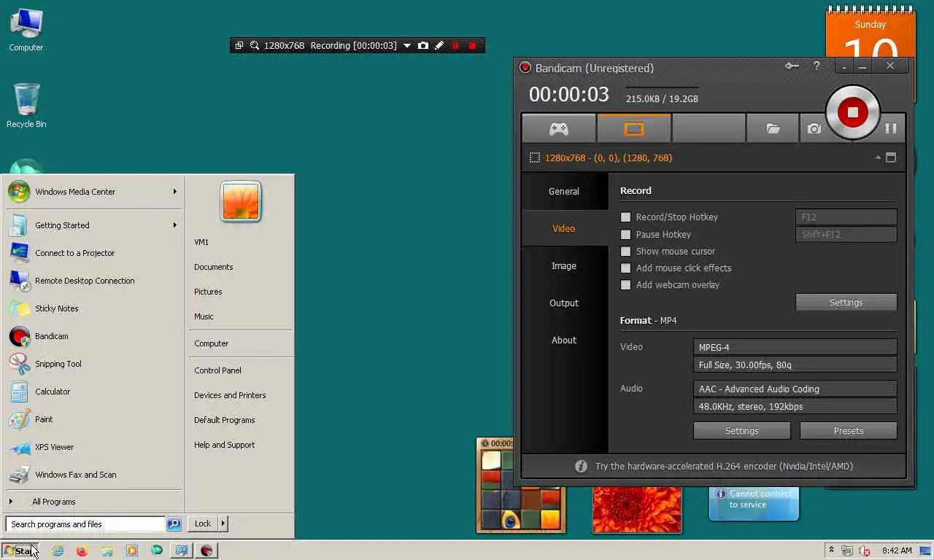Click magnifier icon on the recording bar
This screenshot has height=560, width=934.
[x=255, y=45]
